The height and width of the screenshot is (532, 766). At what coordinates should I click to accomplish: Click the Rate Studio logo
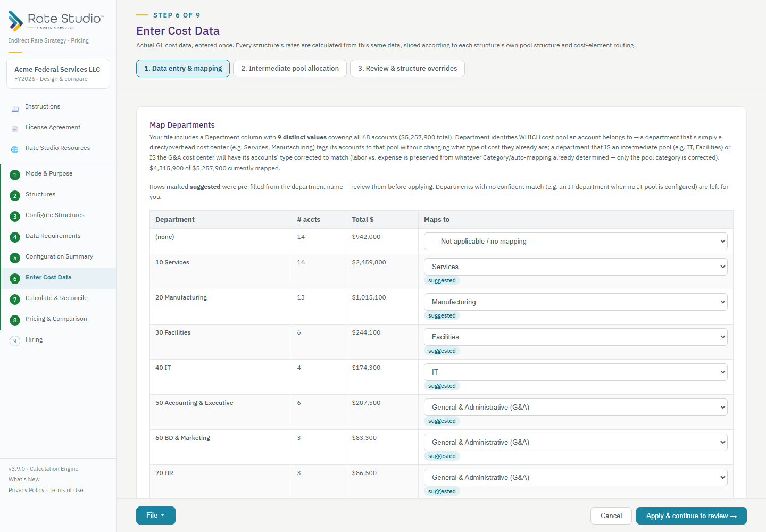coord(56,21)
